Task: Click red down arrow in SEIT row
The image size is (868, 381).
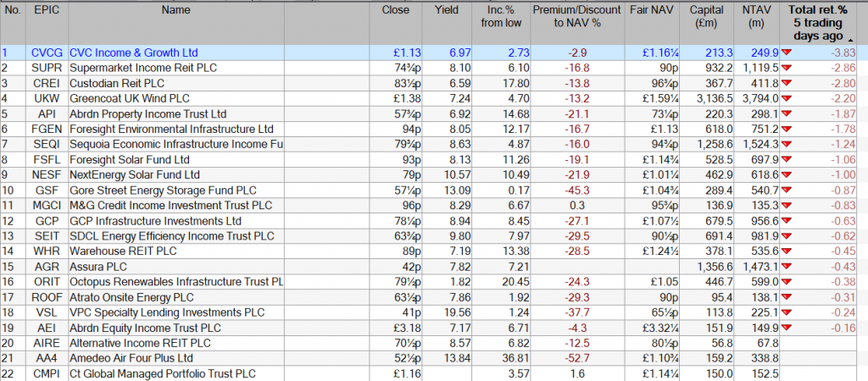Action: (x=786, y=236)
